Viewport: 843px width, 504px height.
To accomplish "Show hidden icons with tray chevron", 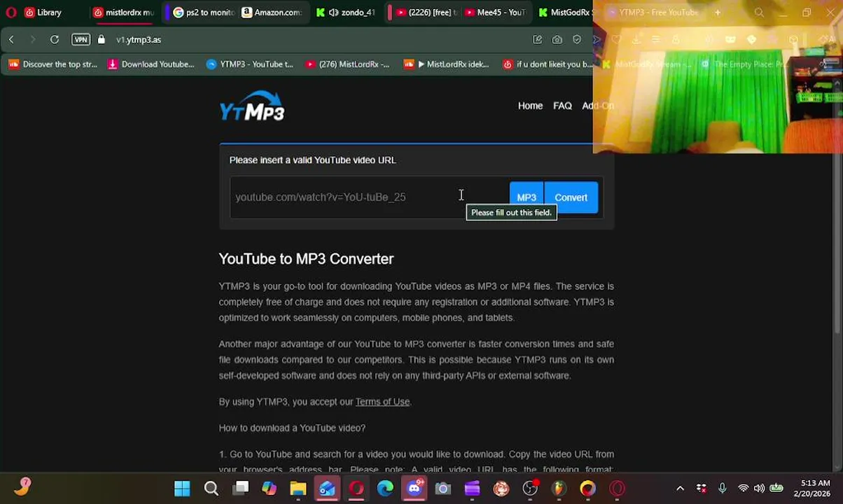I will tap(680, 489).
